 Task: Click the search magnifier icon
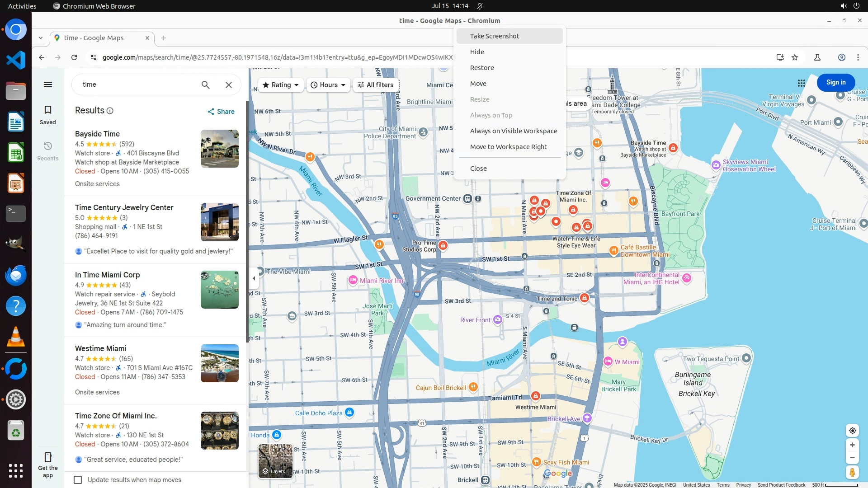pos(206,84)
